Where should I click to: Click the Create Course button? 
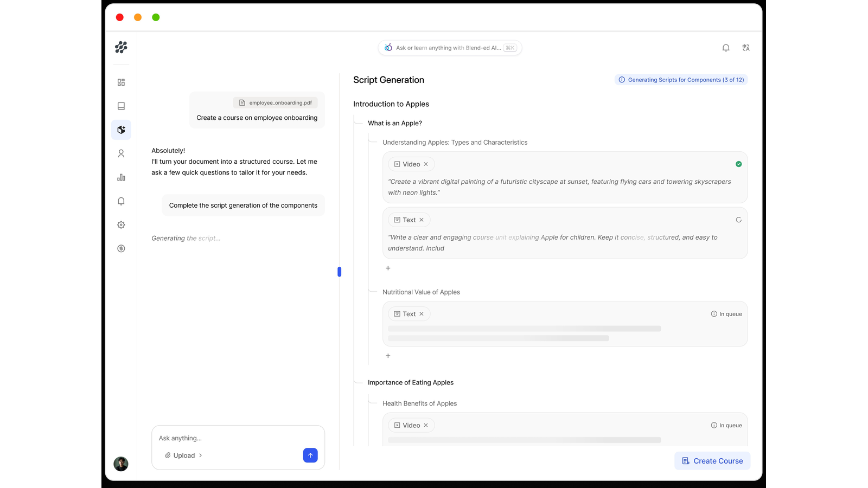point(712,461)
